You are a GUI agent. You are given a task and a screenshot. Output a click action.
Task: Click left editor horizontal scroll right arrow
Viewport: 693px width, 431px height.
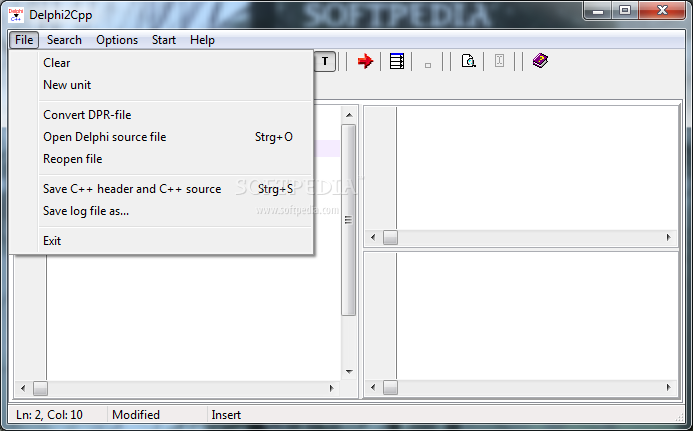click(x=331, y=389)
